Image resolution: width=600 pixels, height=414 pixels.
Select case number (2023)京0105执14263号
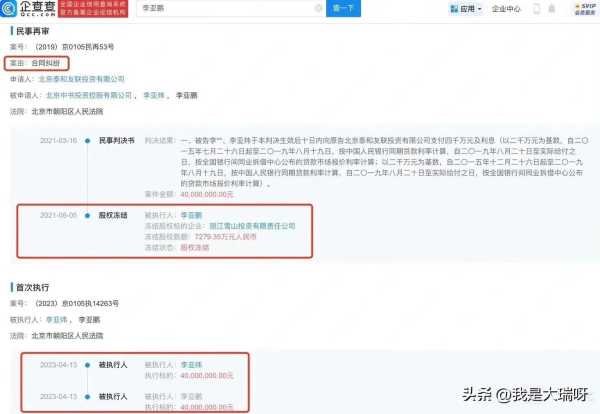77,303
